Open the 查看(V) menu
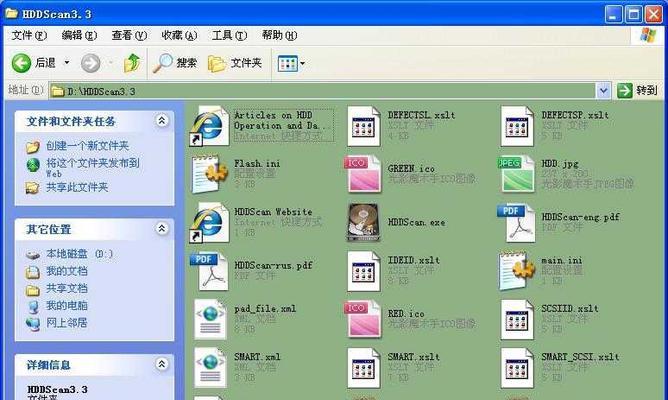This screenshot has width=668, height=400. pos(129,35)
